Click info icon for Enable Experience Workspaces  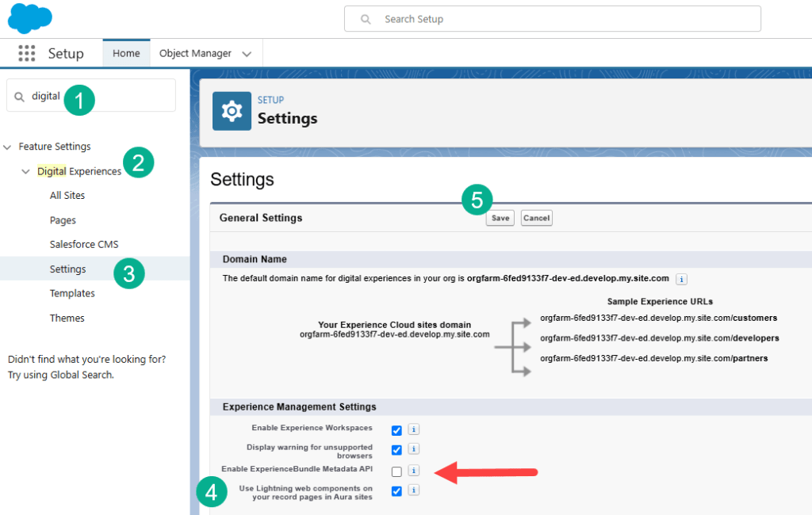point(413,429)
